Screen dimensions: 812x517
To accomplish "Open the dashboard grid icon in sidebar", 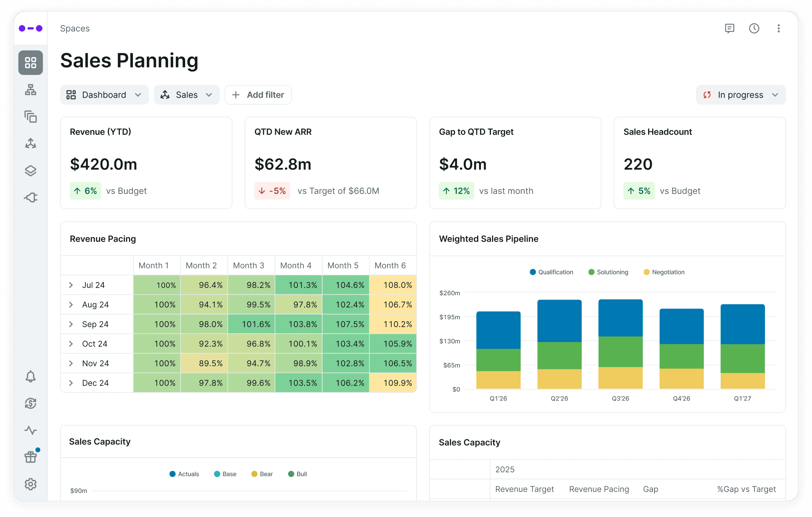I will click(x=31, y=63).
